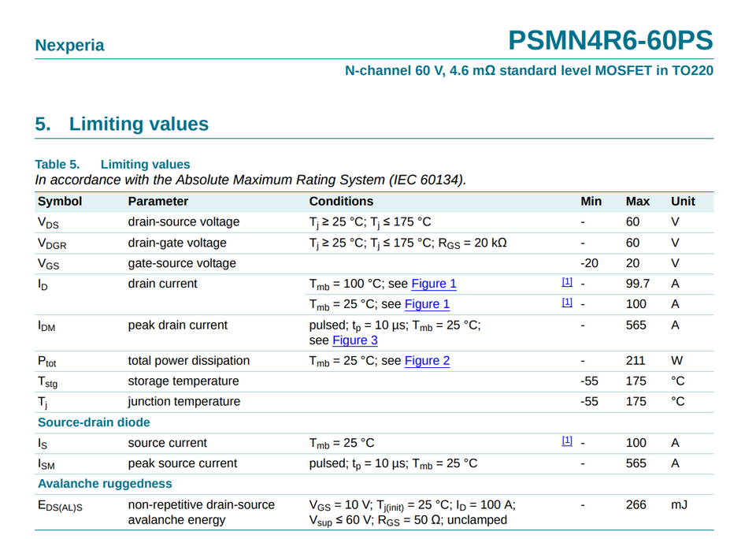Select the PSMN4R6-60PS part number title

[x=610, y=40]
